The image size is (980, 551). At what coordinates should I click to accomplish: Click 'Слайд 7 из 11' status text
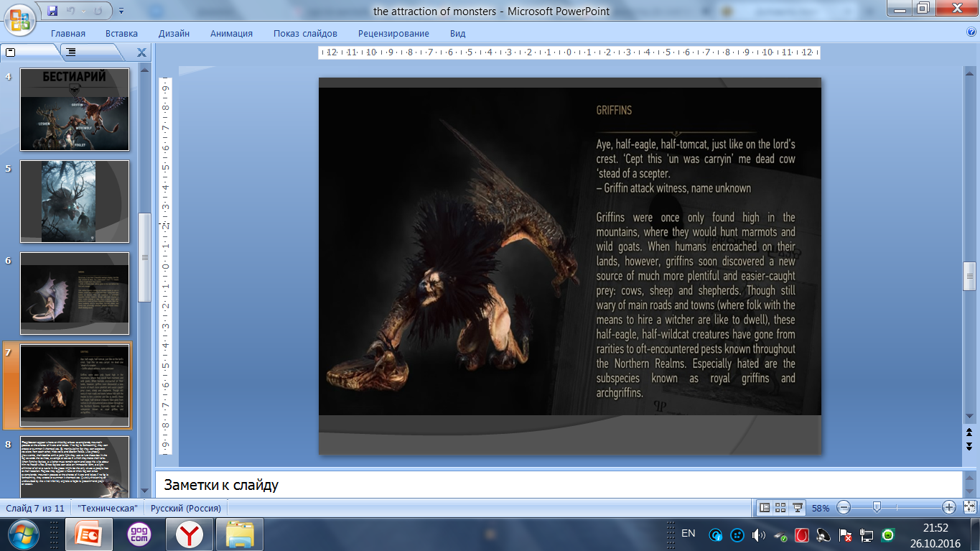click(35, 508)
